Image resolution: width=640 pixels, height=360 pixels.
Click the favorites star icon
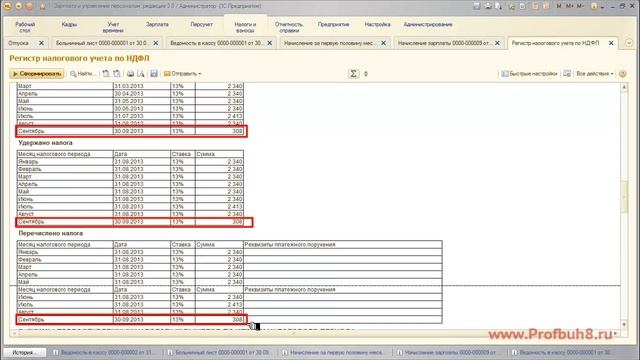(x=43, y=6)
